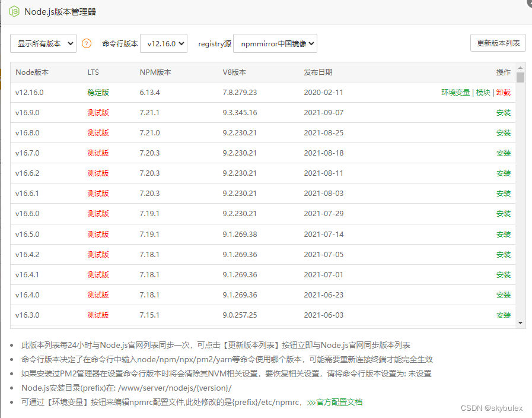Click release date 2020-02-11 cell

[x=324, y=93]
